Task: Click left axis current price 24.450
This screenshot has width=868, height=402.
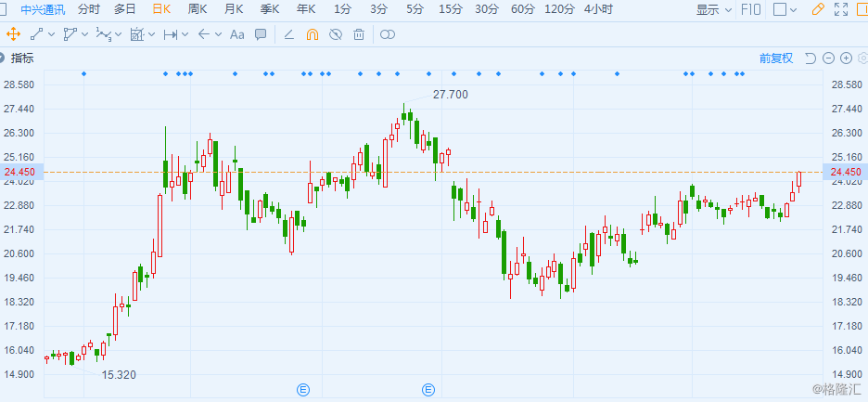Action: coord(19,172)
